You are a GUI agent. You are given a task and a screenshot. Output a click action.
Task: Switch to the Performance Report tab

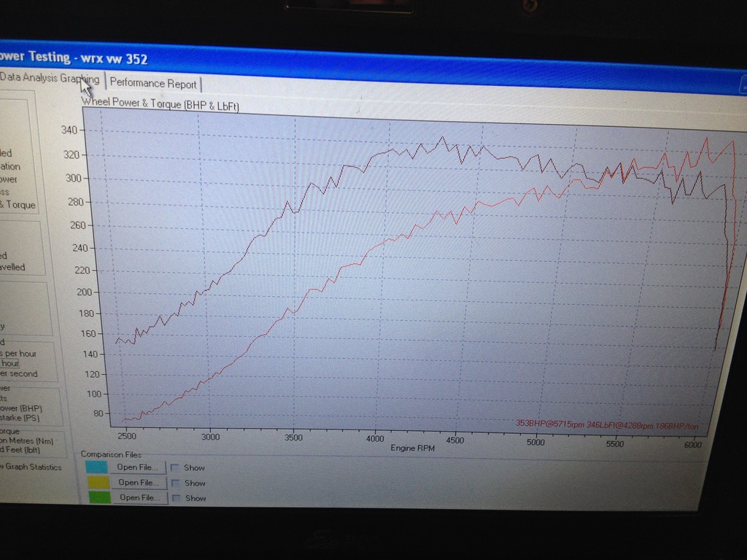point(152,83)
